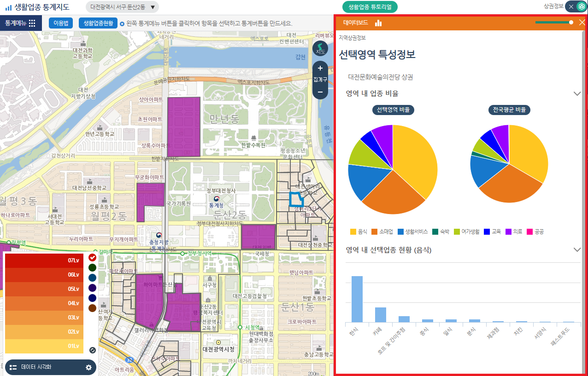Open the 생활업종 튜토리얼 button
The width and height of the screenshot is (588, 376).
[370, 7]
